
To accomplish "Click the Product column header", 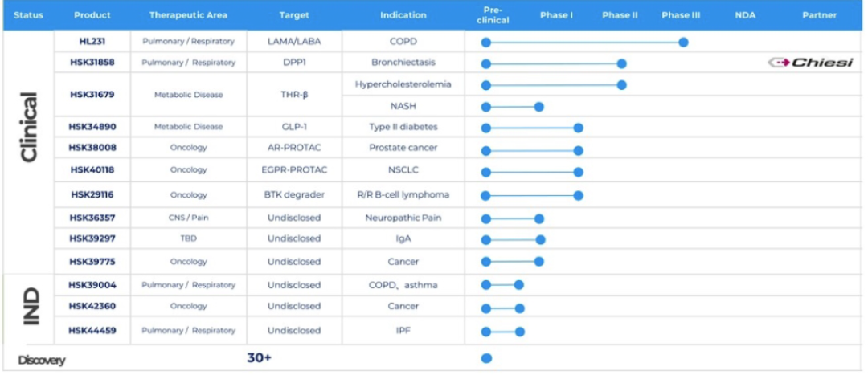I will tap(92, 15).
